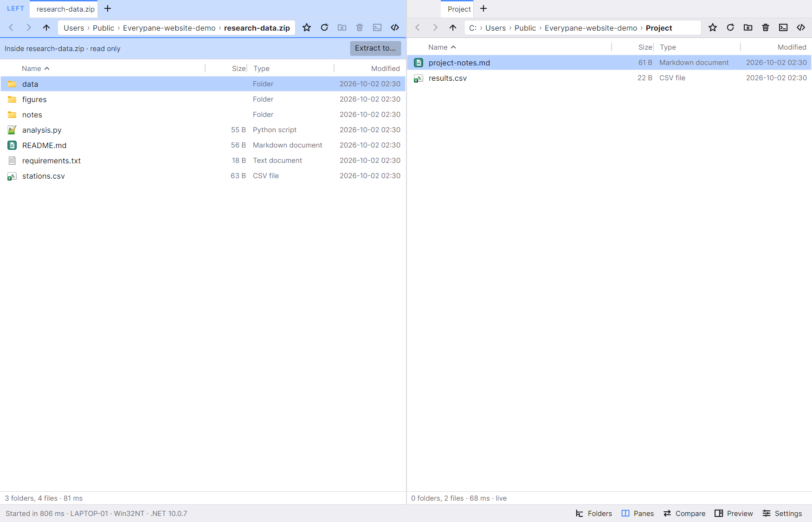Click the LEFT pane label
The image size is (812, 522).
point(15,8)
